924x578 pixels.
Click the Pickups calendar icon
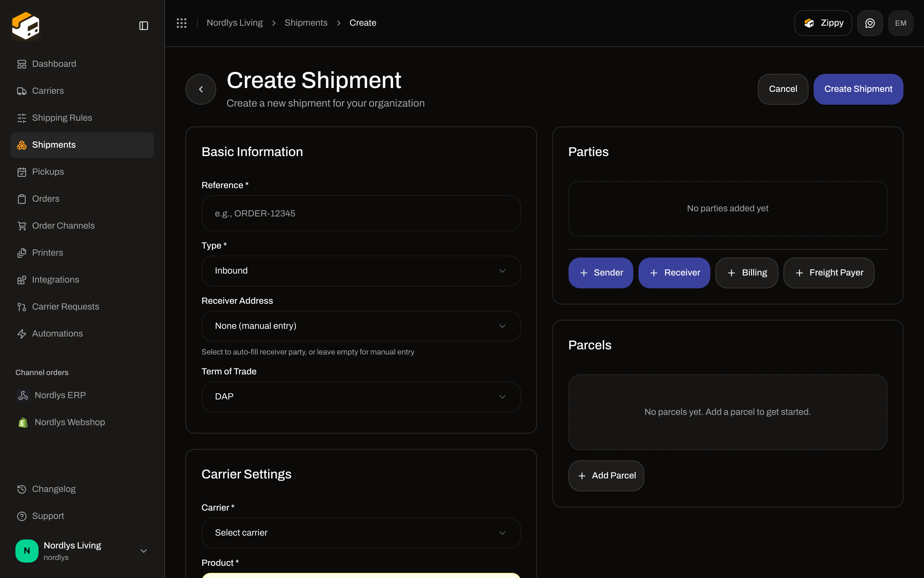(22, 172)
